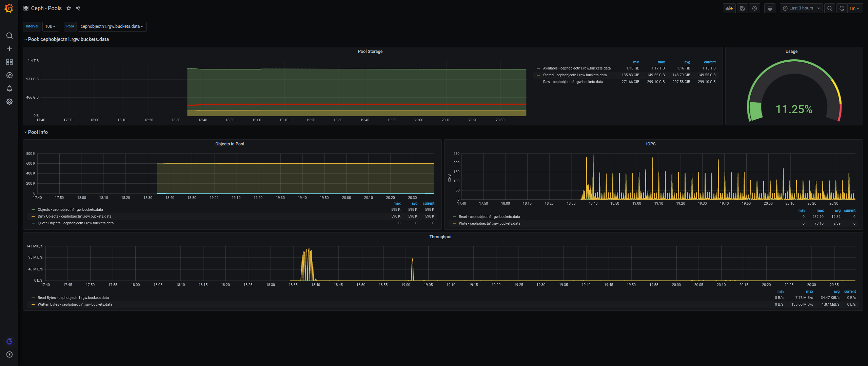Open the IOPS panel title menu
Screen dimensions: 868x366
(x=650, y=144)
